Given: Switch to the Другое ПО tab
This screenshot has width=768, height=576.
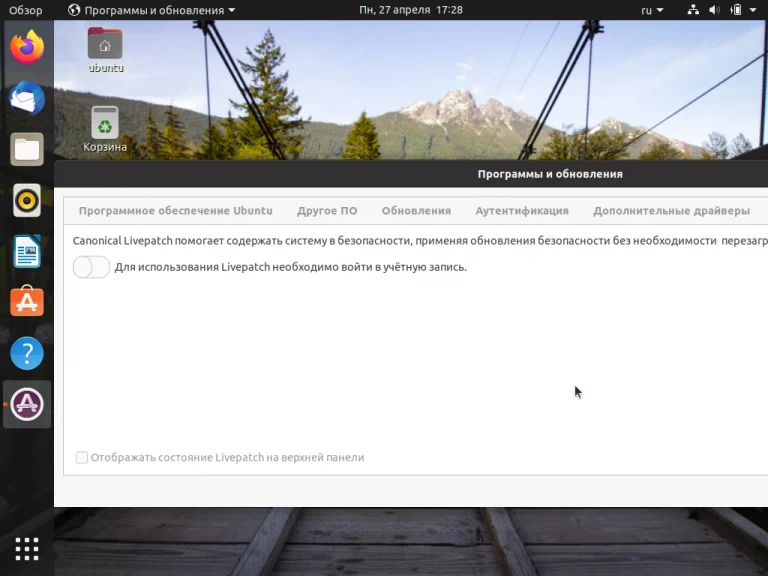Looking at the screenshot, I should tap(327, 211).
